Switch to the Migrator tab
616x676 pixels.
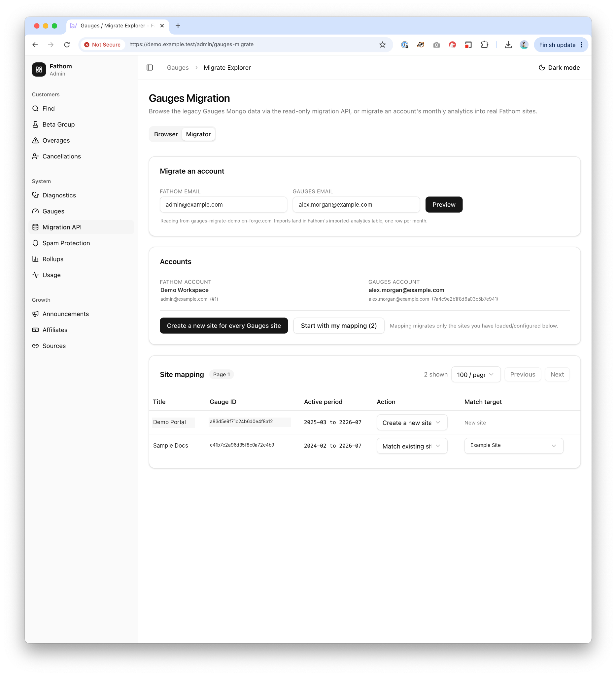tap(198, 134)
